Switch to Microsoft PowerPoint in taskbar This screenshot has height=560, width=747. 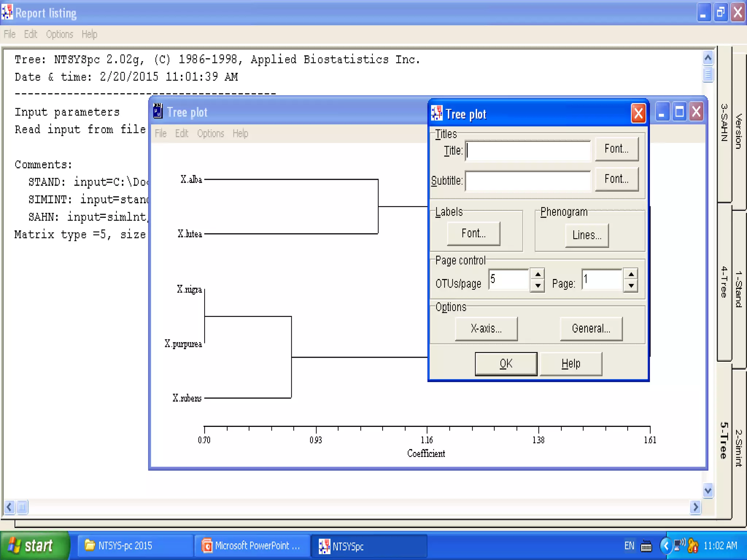click(x=252, y=546)
